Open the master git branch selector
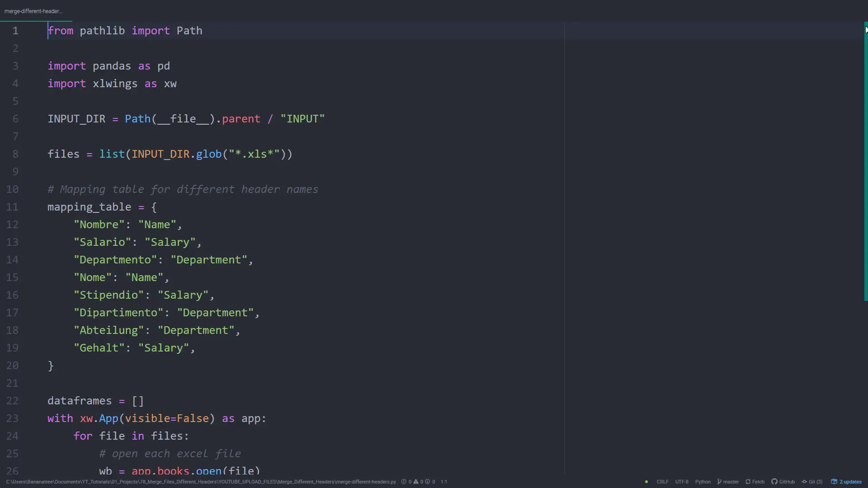Viewport: 868px width, 488px height. coord(728,482)
